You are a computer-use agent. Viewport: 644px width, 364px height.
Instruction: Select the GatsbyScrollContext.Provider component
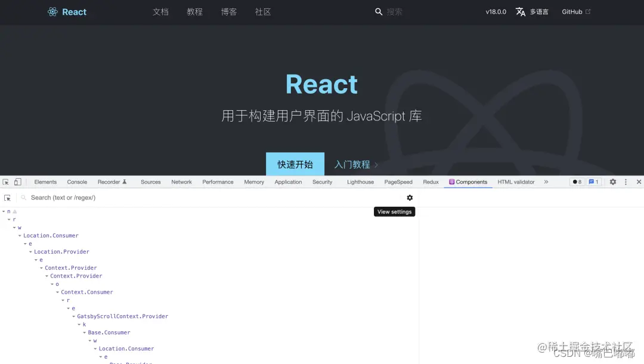click(122, 316)
